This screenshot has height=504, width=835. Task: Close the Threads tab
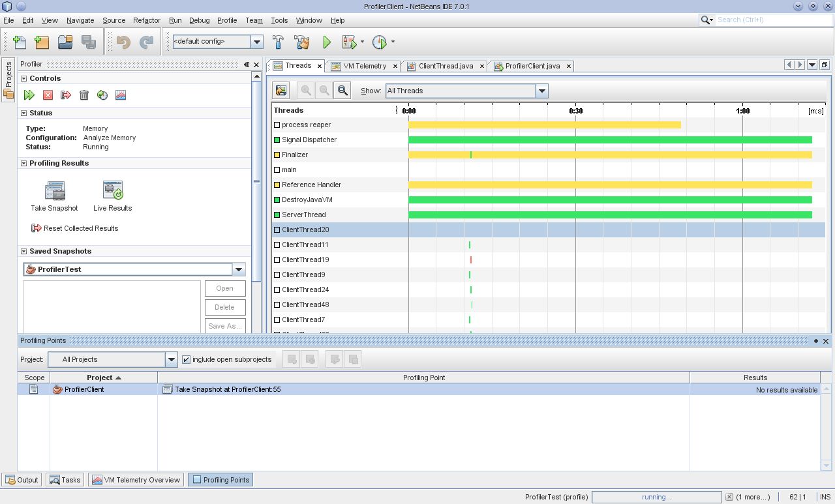(320, 66)
